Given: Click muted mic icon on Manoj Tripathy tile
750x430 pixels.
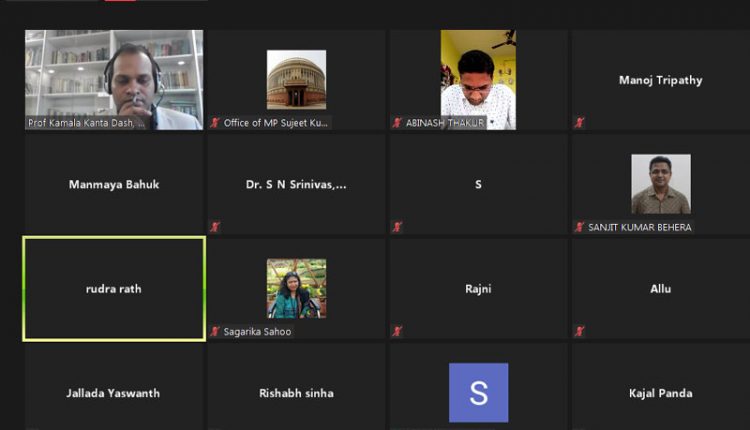Looking at the screenshot, I should [x=579, y=123].
